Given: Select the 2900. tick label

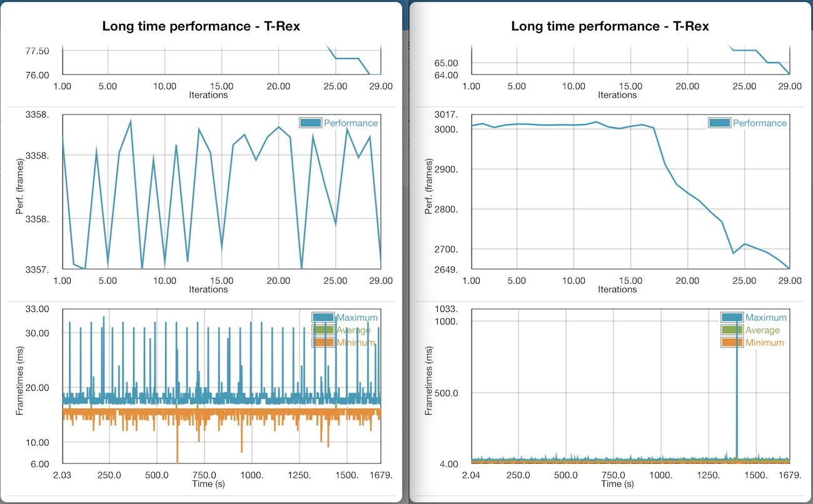Looking at the screenshot, I should coord(447,169).
